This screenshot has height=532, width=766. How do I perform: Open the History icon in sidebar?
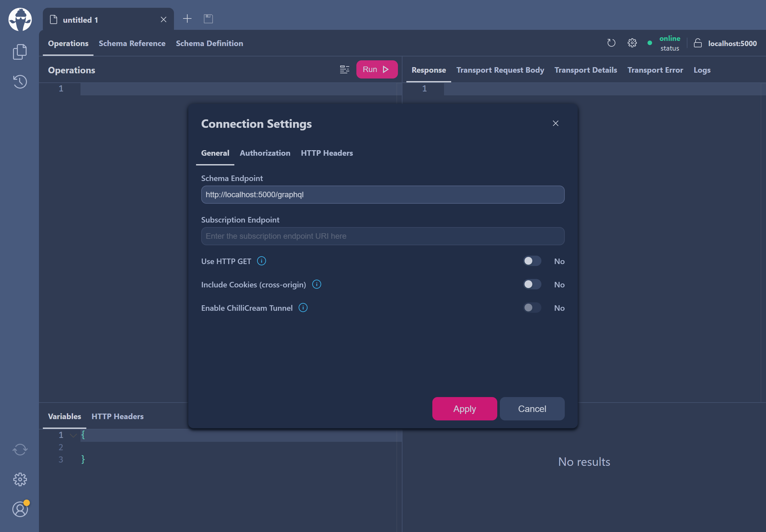tap(20, 81)
